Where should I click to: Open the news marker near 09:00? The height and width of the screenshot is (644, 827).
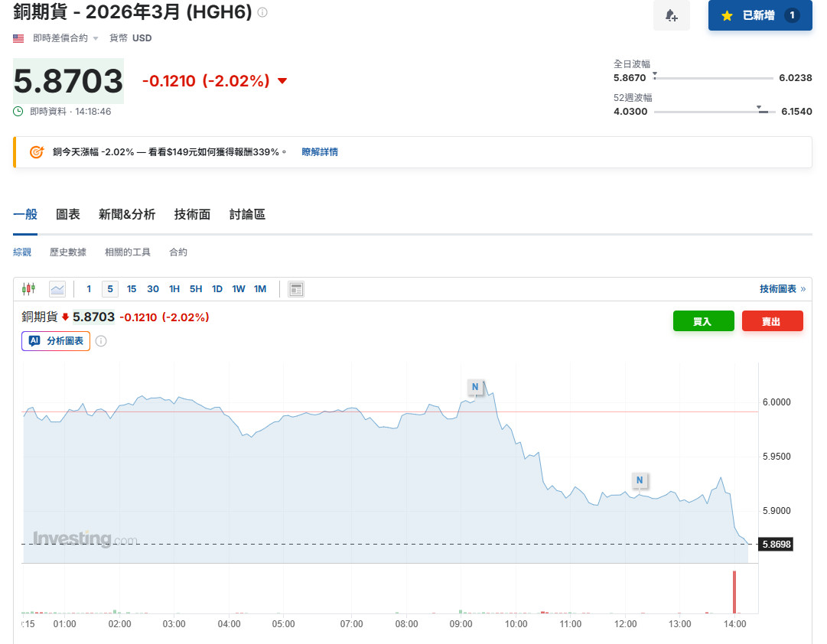click(x=475, y=387)
